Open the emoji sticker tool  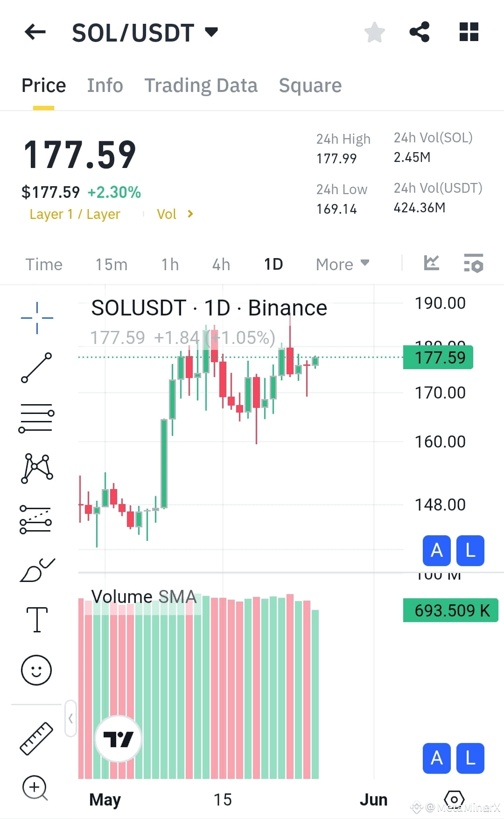click(x=36, y=670)
